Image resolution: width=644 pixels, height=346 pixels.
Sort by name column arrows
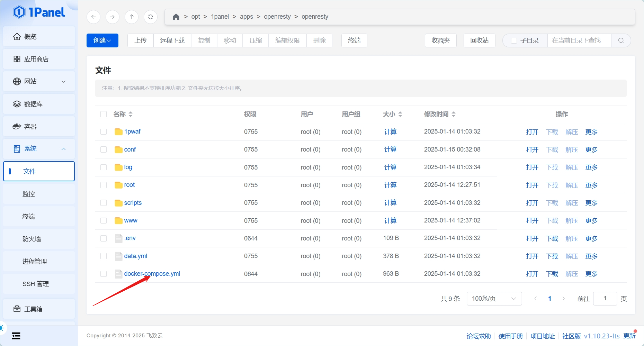tap(131, 114)
